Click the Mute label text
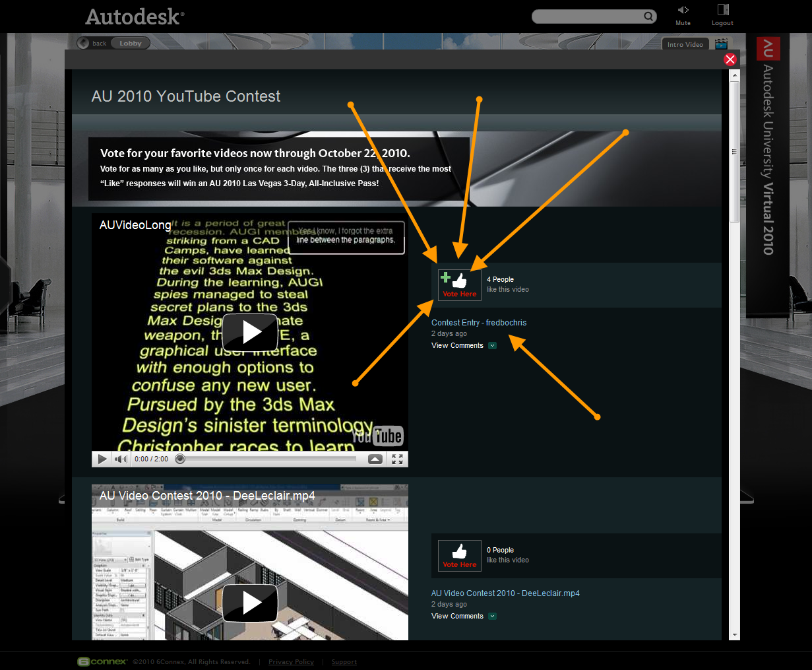This screenshot has width=812, height=670. point(683,23)
